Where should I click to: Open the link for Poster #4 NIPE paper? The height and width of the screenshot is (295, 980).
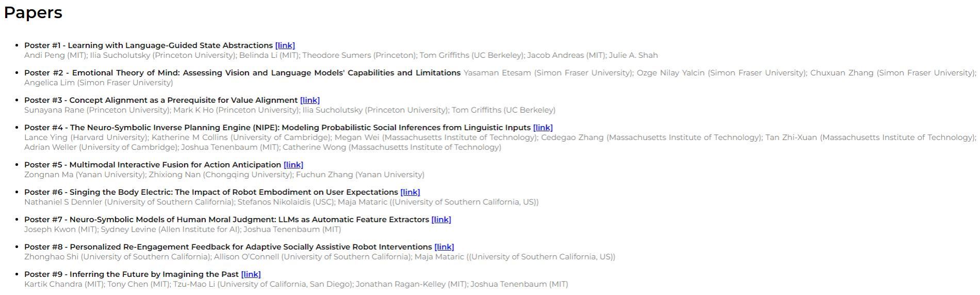(543, 128)
